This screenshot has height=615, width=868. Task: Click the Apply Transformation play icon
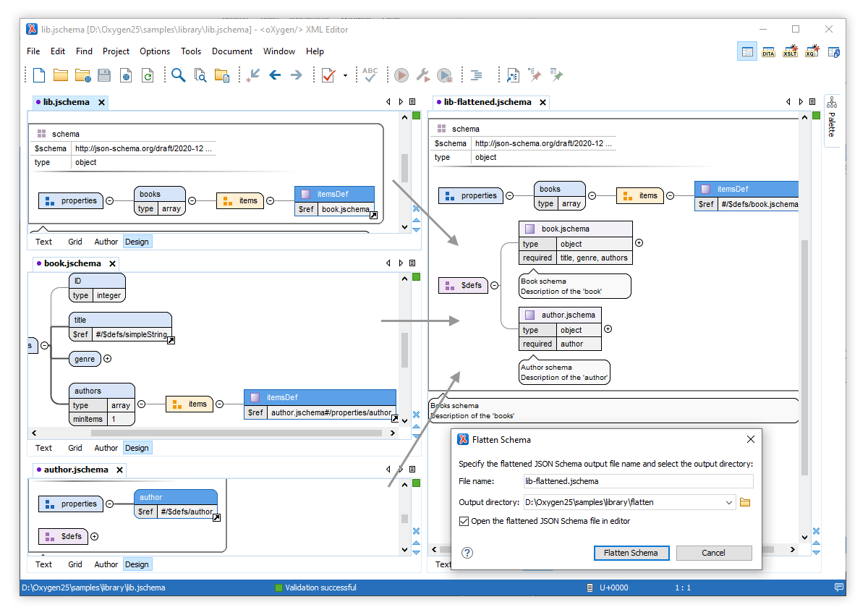pyautogui.click(x=401, y=75)
